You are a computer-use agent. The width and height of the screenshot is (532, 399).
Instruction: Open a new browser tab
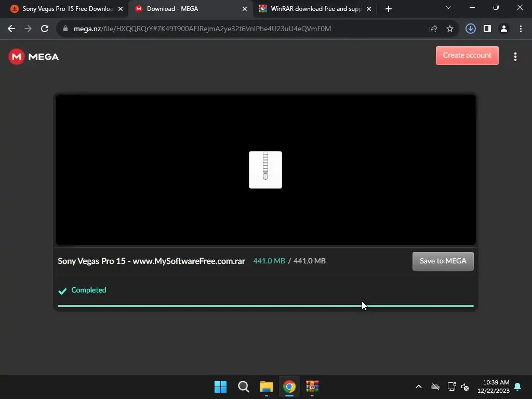coord(389,9)
